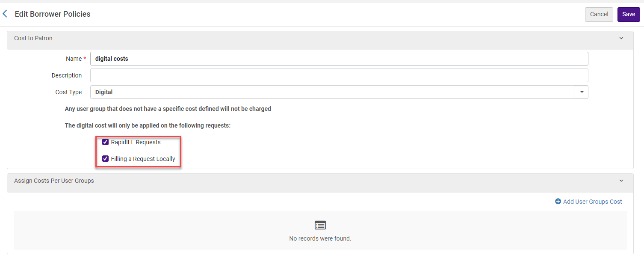The width and height of the screenshot is (644, 256).
Task: Open the Cost Type dropdown arrow
Action: point(582,92)
